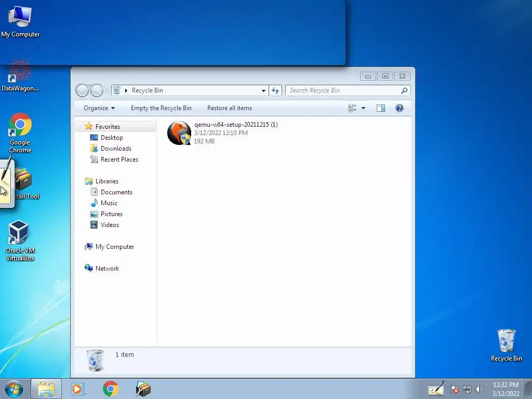Click Empty the Recycle Bin
This screenshot has height=399, width=532.
tap(161, 108)
